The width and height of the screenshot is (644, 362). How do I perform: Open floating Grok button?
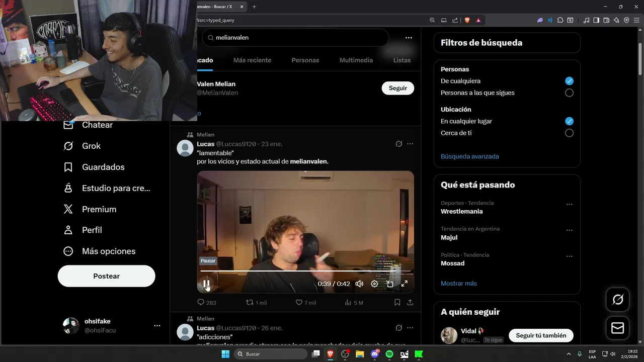(x=617, y=300)
